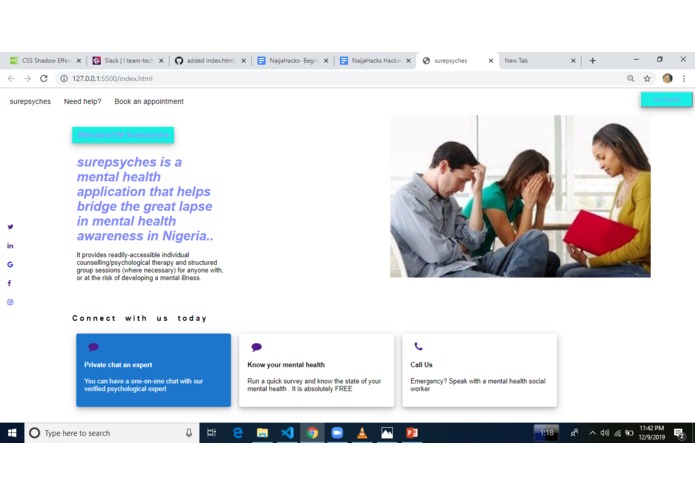This screenshot has height=494, width=695.
Task: Open Task View on the taskbar
Action: point(211,433)
